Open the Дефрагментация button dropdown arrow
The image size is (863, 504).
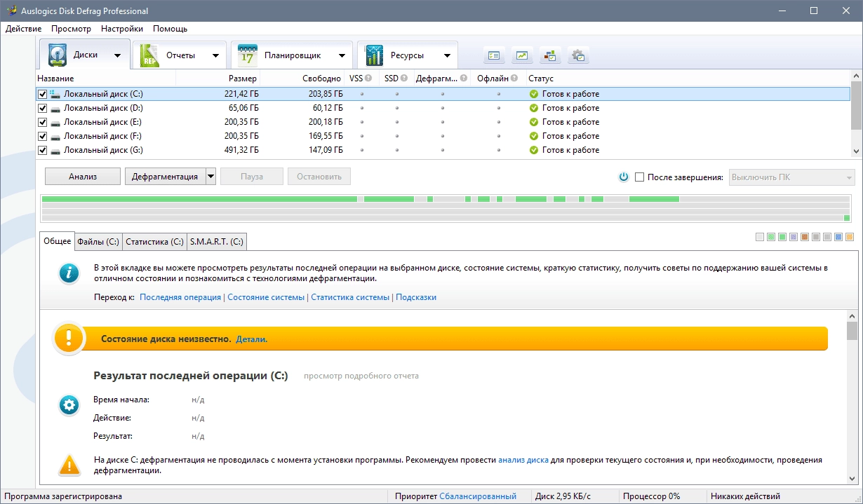click(x=210, y=177)
